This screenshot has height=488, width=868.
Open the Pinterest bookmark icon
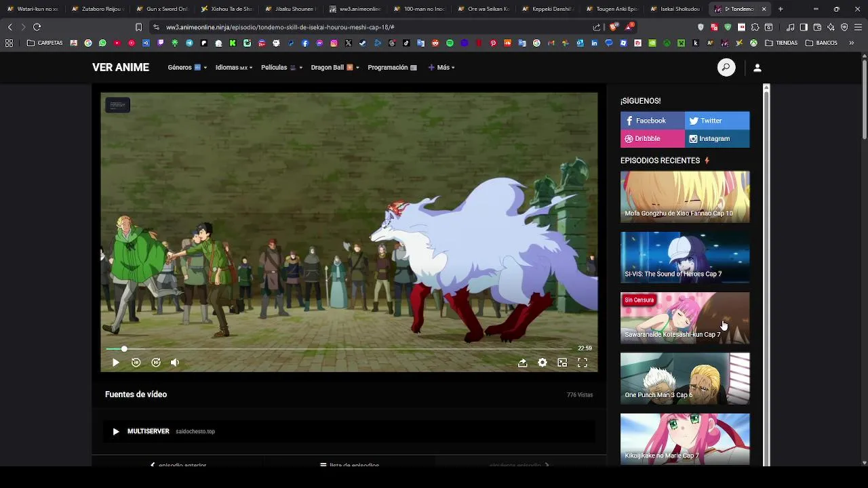coord(493,43)
